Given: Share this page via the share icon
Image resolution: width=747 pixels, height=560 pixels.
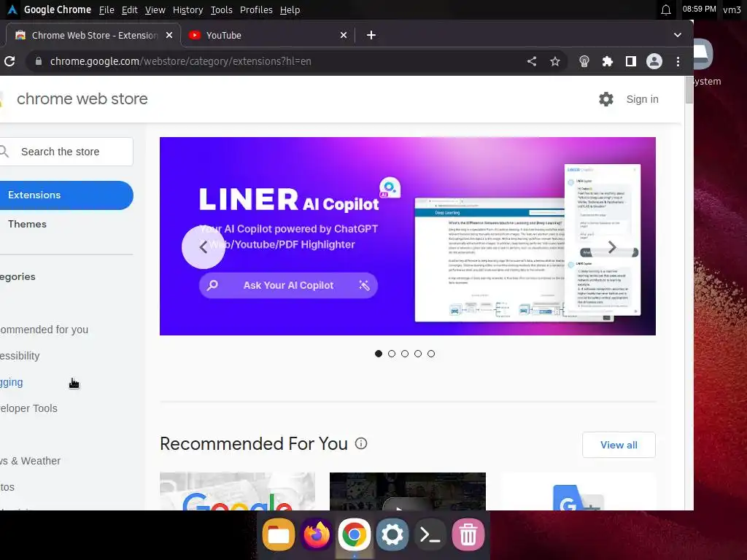Looking at the screenshot, I should (x=532, y=61).
